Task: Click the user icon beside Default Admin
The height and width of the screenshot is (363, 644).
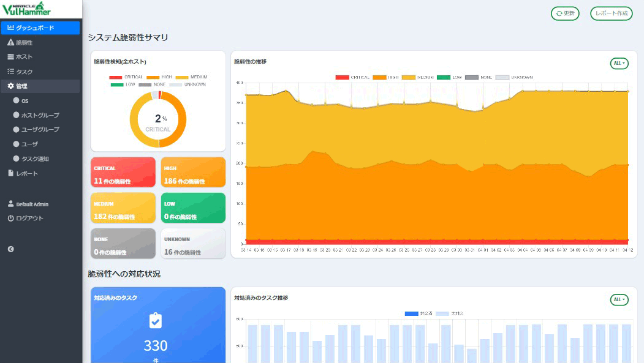Action: click(10, 204)
